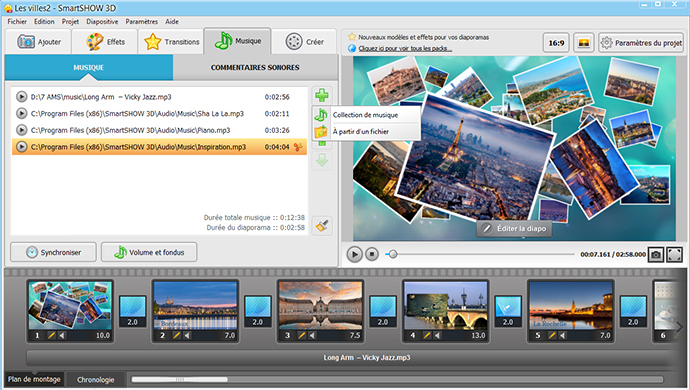Open the Projet menu
Image resolution: width=690 pixels, height=390 pixels.
click(70, 22)
